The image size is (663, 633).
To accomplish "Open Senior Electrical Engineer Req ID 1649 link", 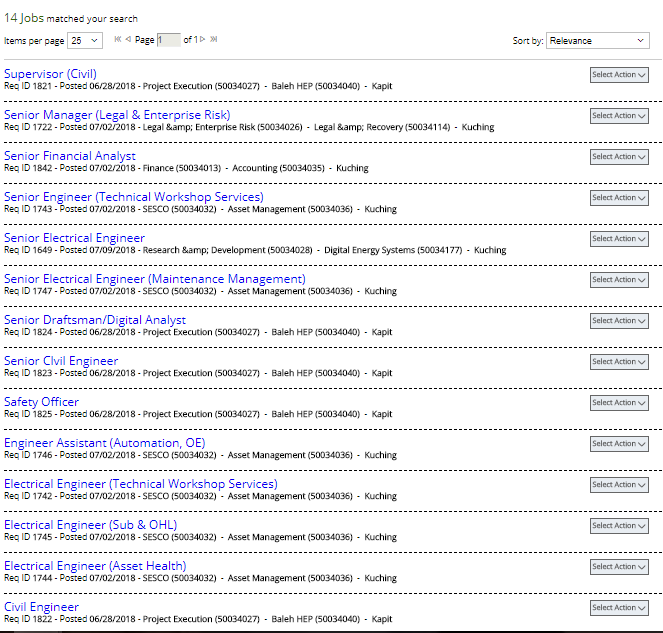I will [74, 238].
